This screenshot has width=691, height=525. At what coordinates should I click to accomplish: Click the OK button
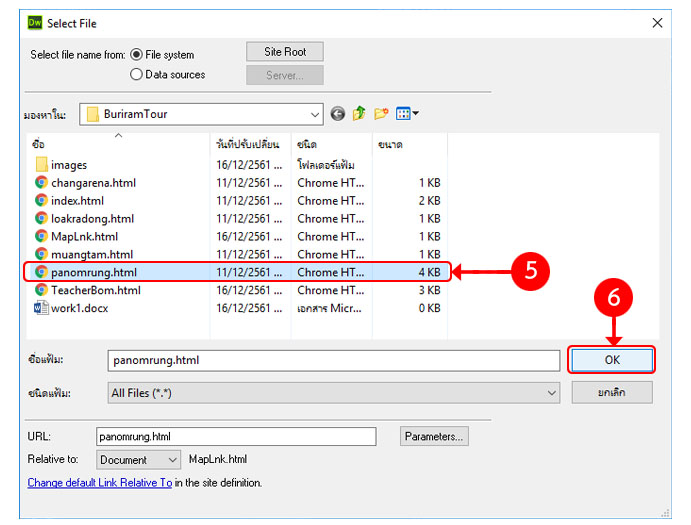coord(611,360)
